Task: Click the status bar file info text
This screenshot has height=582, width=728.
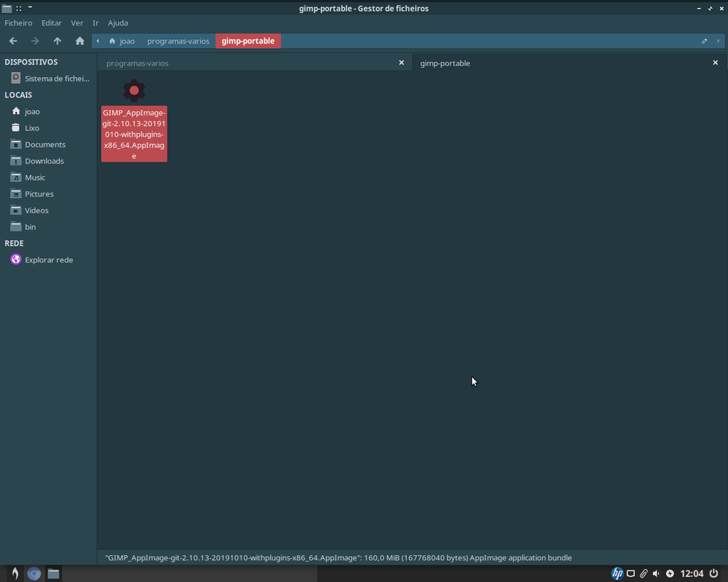Action: pos(339,557)
